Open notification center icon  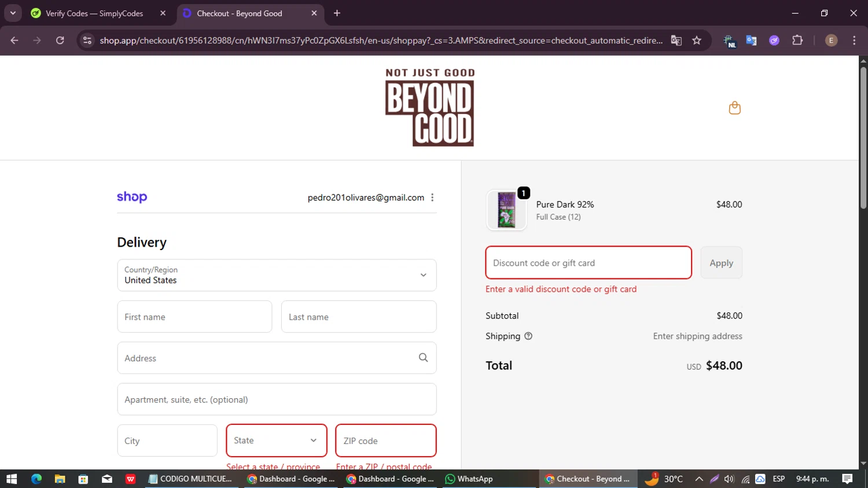(847, 479)
